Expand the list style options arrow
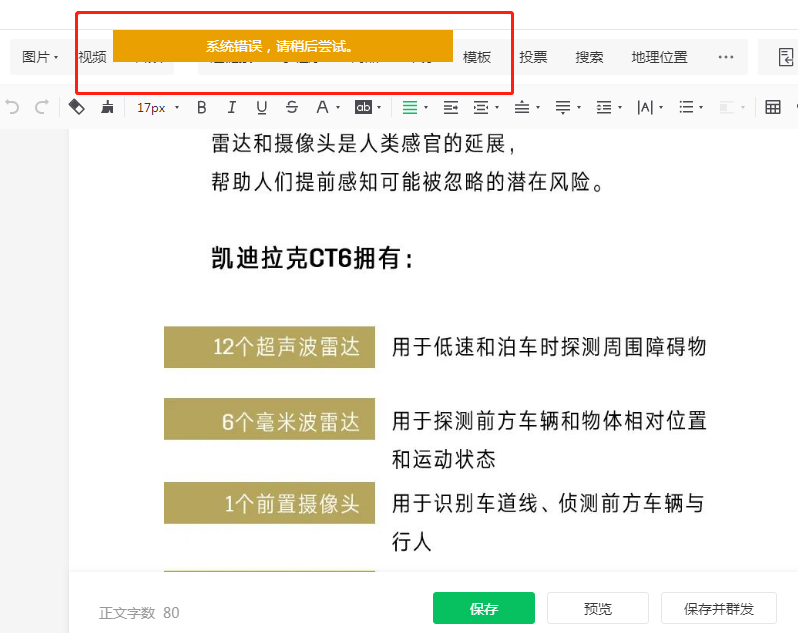Image resolution: width=798 pixels, height=633 pixels. pos(701,107)
